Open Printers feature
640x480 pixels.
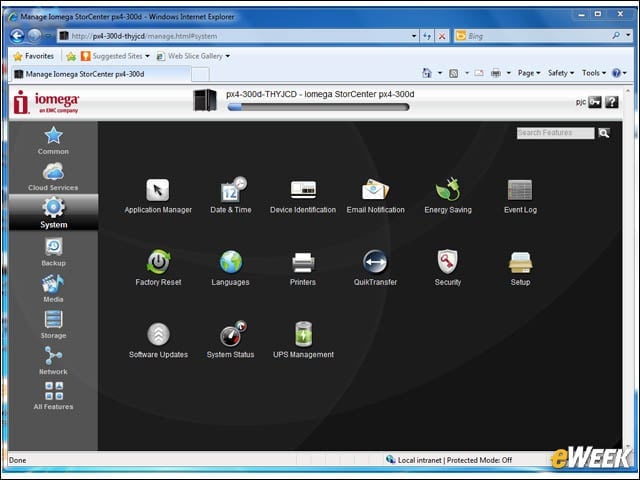pos(303,269)
